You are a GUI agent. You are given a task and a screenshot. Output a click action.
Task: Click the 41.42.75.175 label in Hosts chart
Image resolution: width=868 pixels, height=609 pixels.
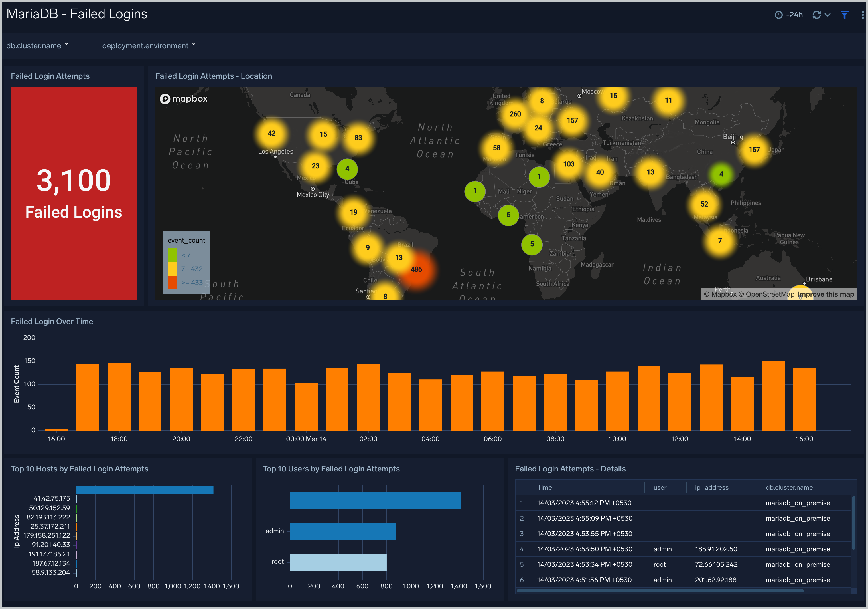(x=52, y=499)
